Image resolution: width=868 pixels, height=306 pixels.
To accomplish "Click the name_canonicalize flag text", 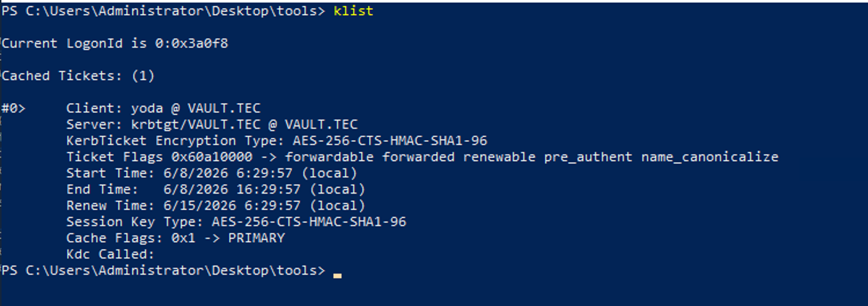I will 709,157.
